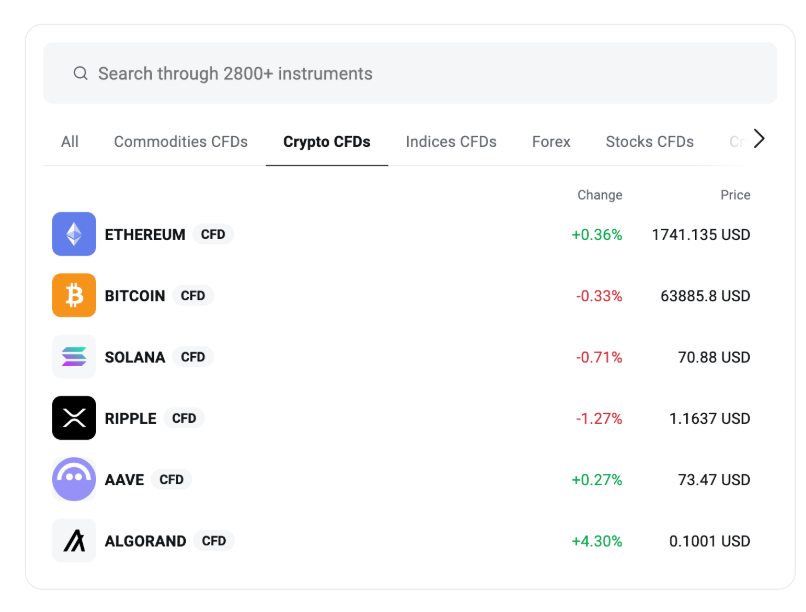806x612 pixels.
Task: Click the Change column header
Action: 599,195
